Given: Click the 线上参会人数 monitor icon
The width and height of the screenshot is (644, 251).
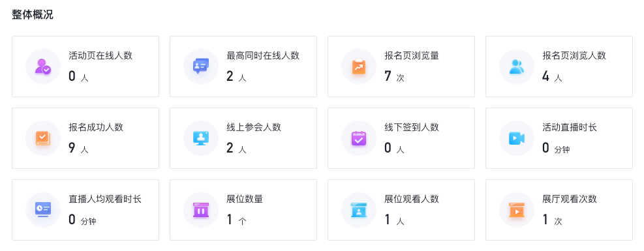Looking at the screenshot, I should [201, 138].
